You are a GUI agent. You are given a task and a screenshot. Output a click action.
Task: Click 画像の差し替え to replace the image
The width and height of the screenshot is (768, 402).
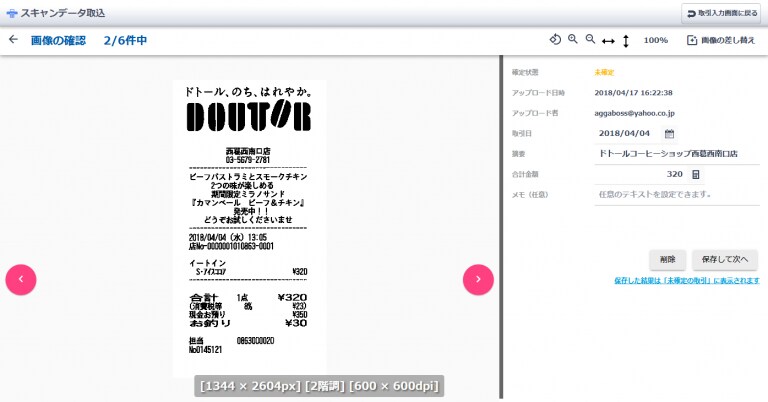[x=720, y=41]
